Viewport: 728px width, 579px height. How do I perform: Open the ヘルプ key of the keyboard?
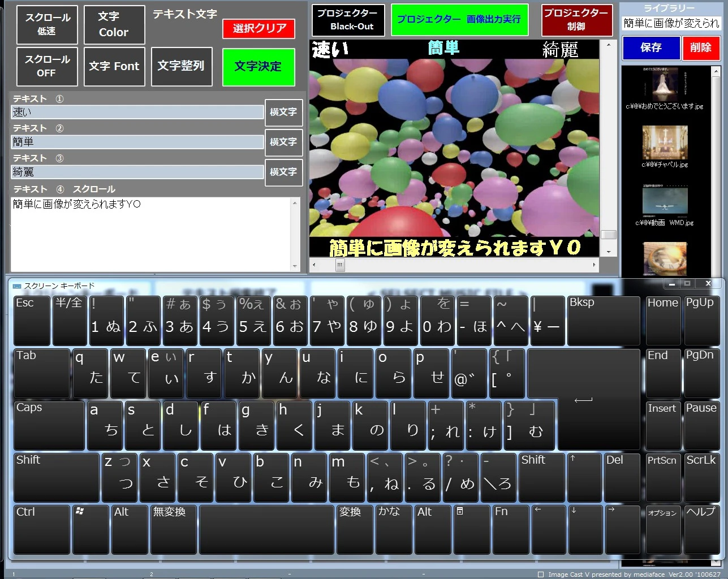click(701, 529)
